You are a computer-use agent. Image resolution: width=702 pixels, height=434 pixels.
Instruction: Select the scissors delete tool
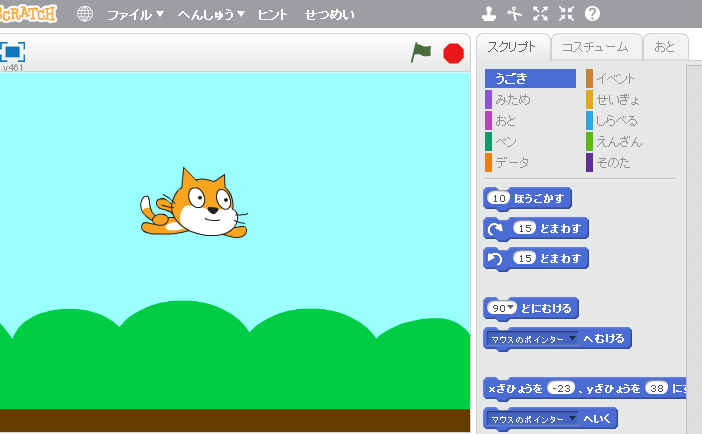coord(514,14)
